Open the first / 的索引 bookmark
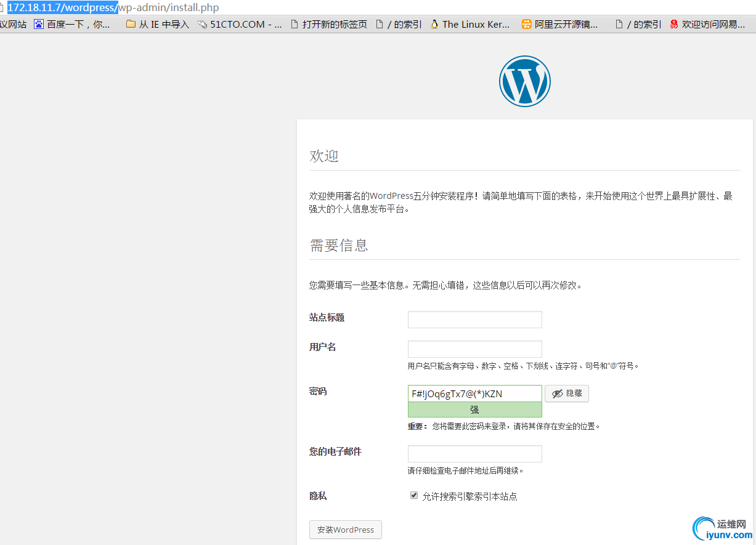The height and width of the screenshot is (545, 756). pyautogui.click(x=399, y=25)
